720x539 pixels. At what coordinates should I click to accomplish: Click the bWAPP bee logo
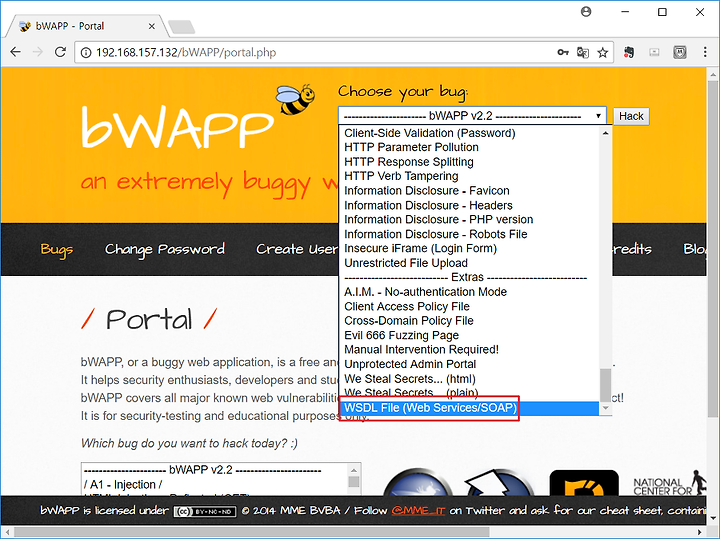coord(296,99)
